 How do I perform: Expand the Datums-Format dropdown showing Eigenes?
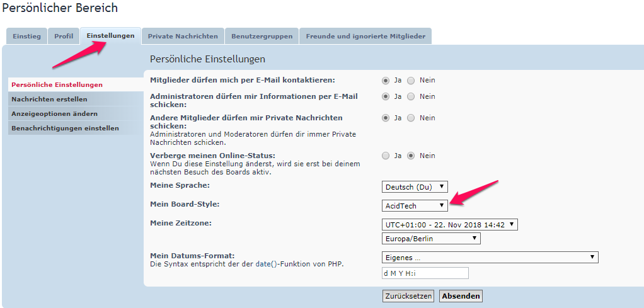pyautogui.click(x=490, y=258)
